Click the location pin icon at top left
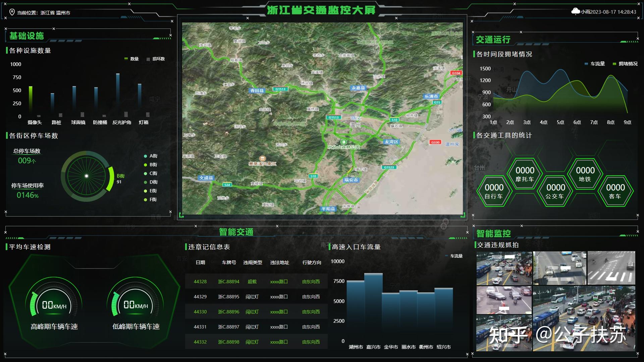Screen dimensions: 644x362 pos(12,12)
